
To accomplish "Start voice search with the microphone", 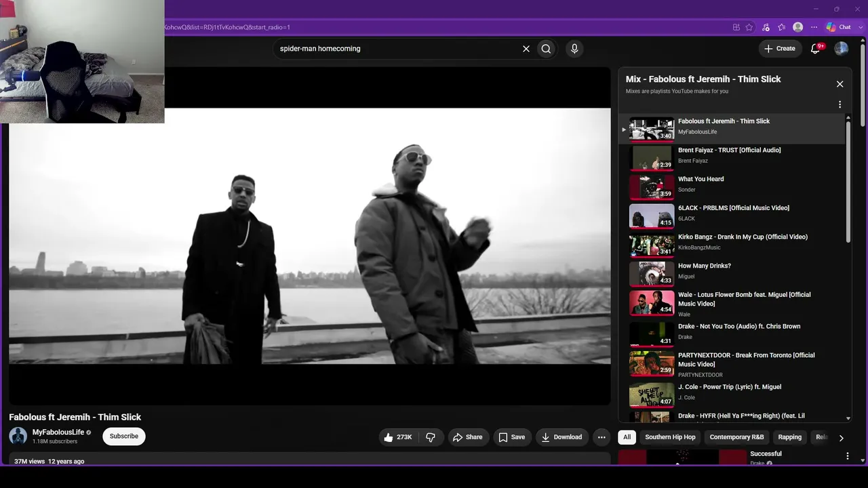I will pyautogui.click(x=574, y=49).
